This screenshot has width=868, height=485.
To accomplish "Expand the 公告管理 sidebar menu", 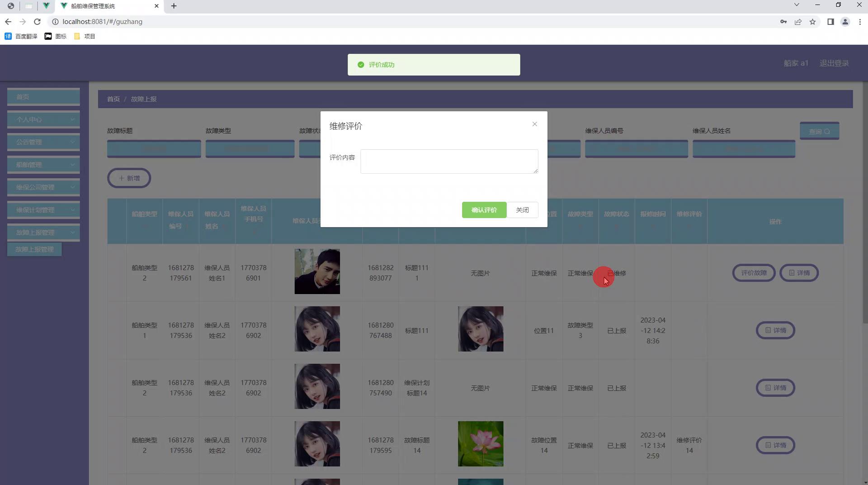I will 43,142.
